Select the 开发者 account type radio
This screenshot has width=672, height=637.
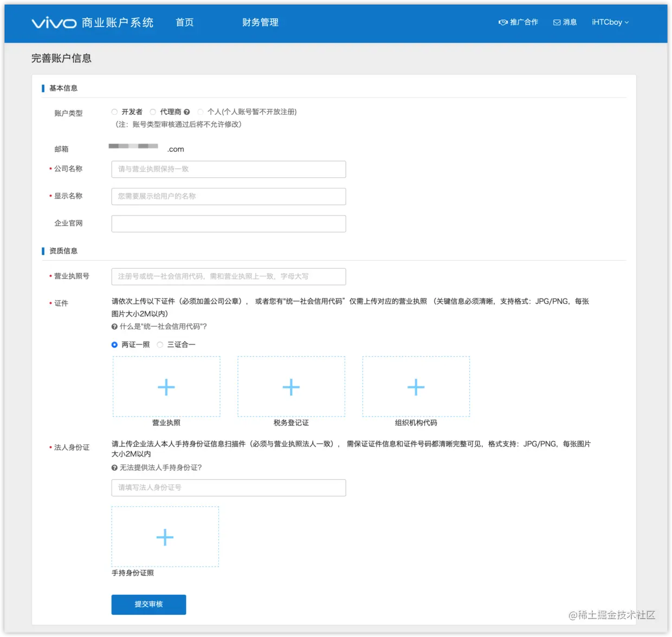pos(114,112)
